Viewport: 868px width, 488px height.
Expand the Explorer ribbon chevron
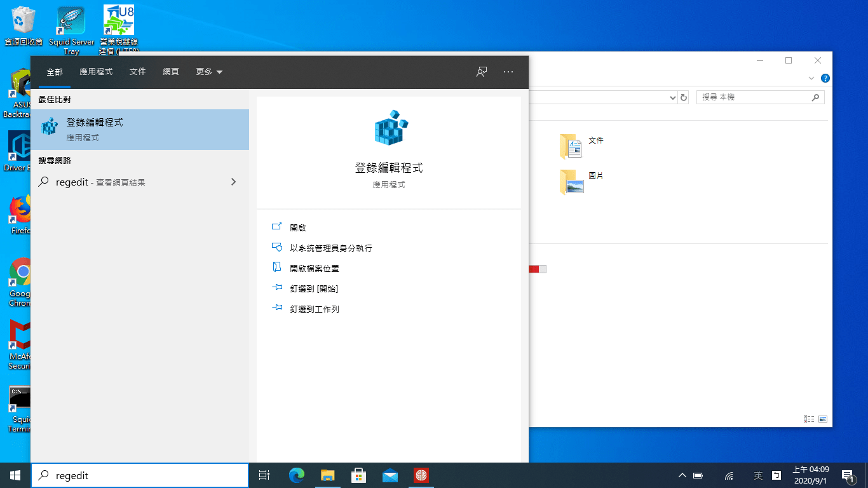point(811,78)
